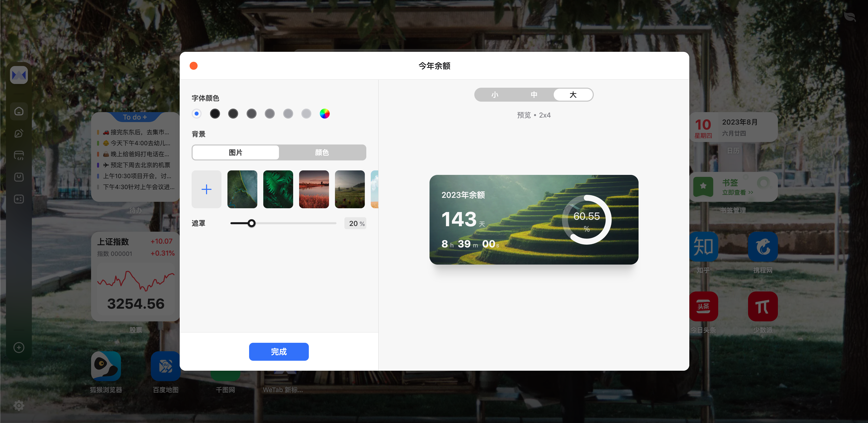868x423 pixels.
Task: Open the settings gear icon
Action: [19, 406]
